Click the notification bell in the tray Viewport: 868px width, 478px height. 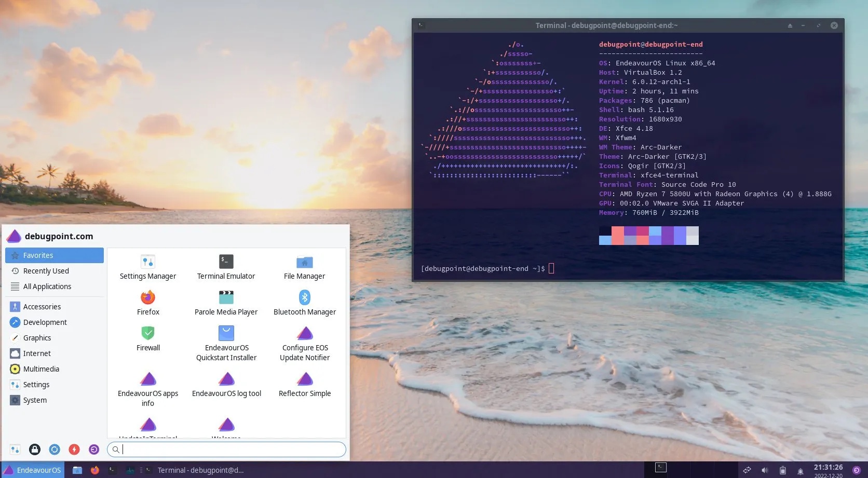[x=801, y=471]
